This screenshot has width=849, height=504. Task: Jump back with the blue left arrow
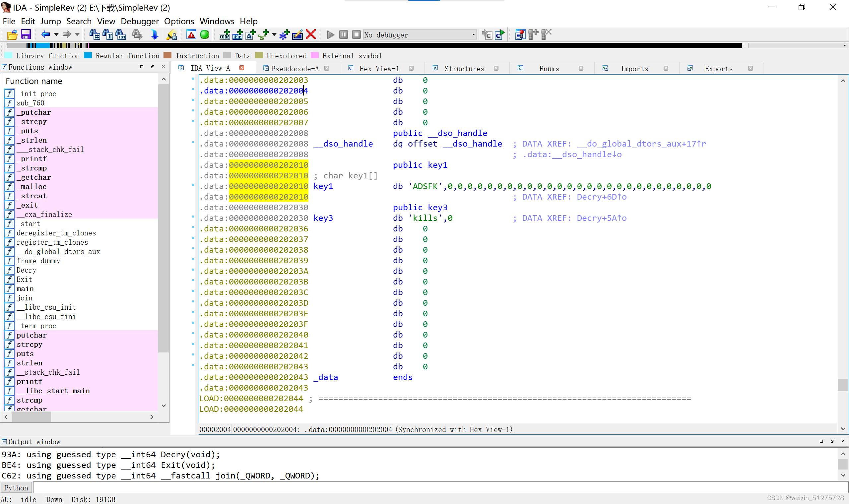45,34
